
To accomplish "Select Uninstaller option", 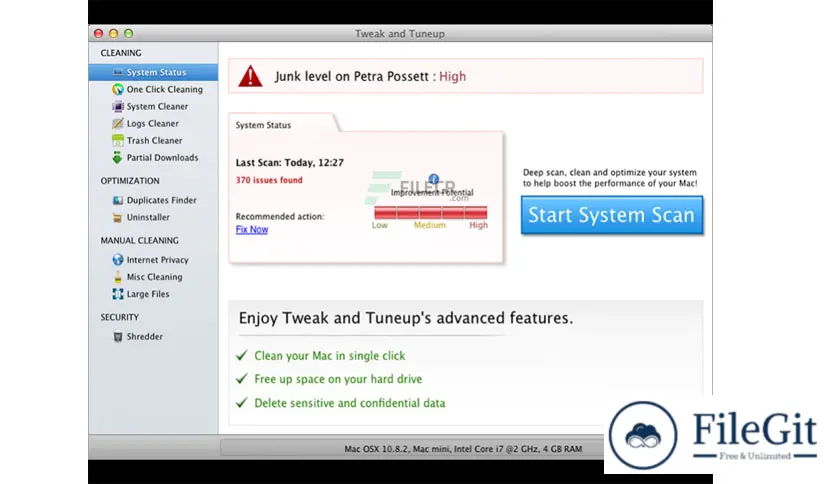I will 153,217.
